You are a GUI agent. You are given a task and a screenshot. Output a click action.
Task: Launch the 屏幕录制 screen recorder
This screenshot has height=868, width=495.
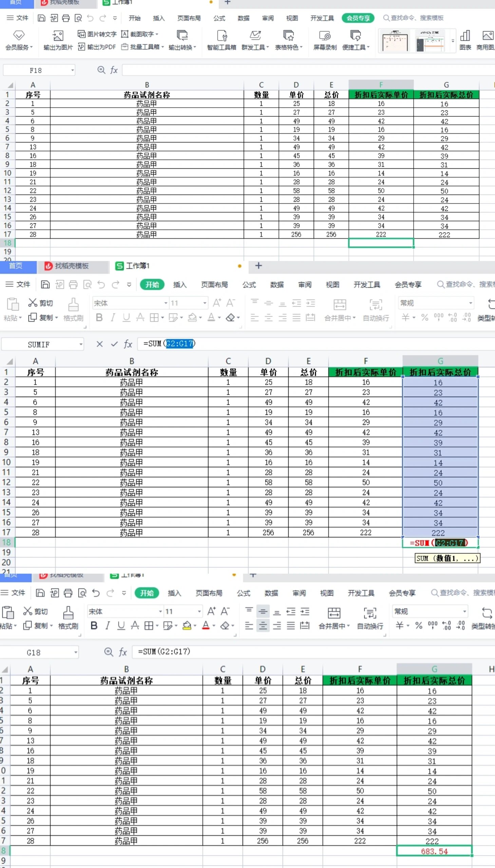coord(325,40)
